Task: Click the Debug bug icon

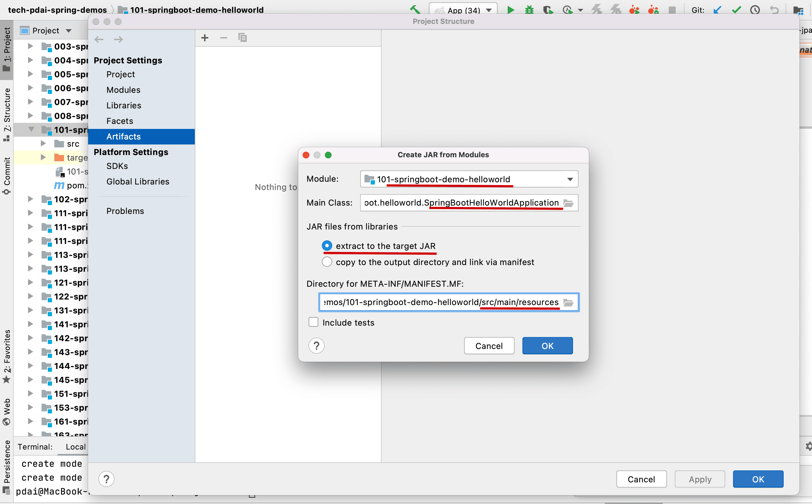Action: 529,10
